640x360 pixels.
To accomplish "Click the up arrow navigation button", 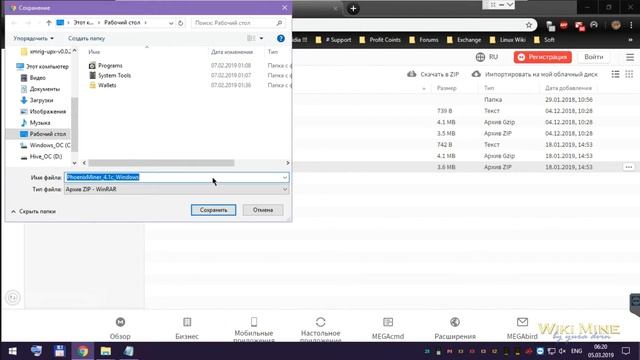I will 49,23.
